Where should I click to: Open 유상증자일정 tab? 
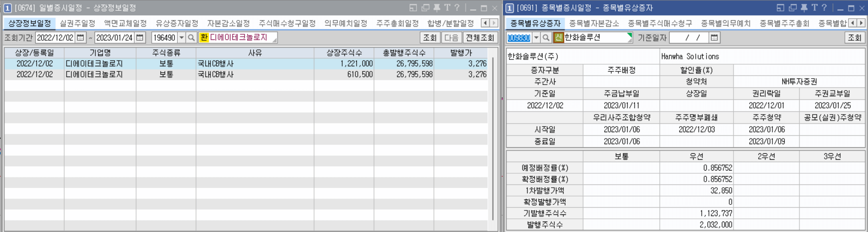pyautogui.click(x=177, y=23)
